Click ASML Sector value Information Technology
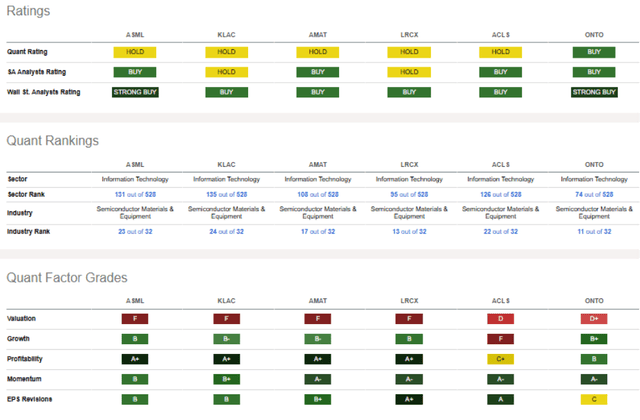 tap(135, 179)
